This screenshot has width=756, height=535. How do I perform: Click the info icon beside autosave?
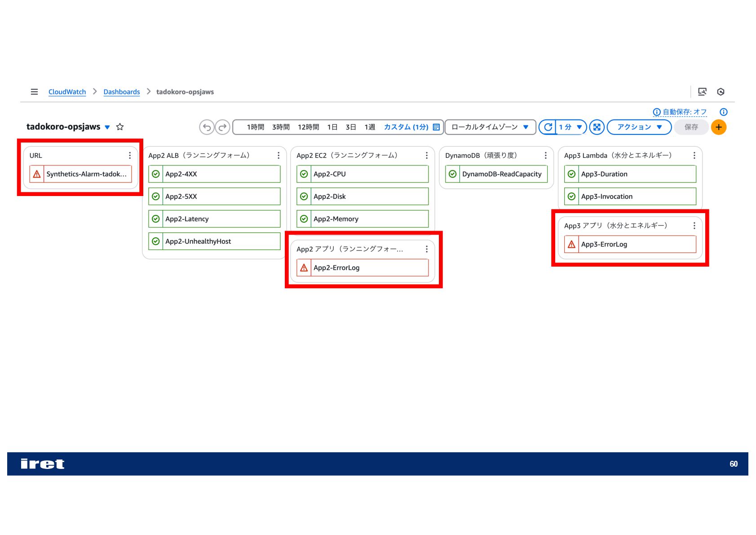coord(723,112)
